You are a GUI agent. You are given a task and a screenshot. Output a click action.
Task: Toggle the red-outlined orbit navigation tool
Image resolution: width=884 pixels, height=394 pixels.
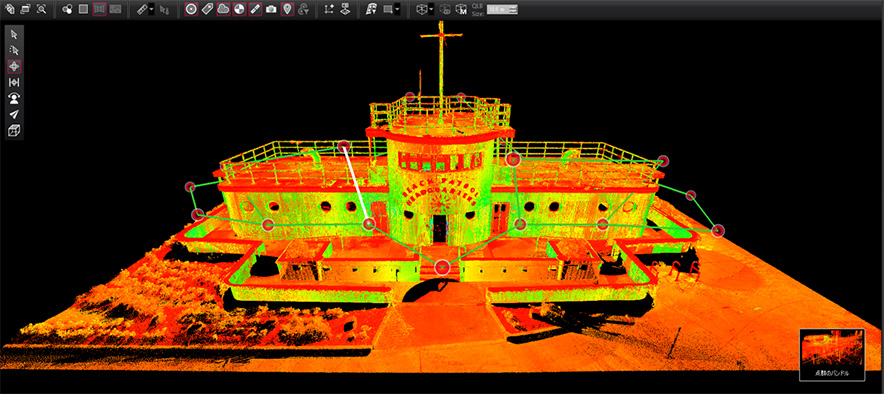[x=14, y=67]
